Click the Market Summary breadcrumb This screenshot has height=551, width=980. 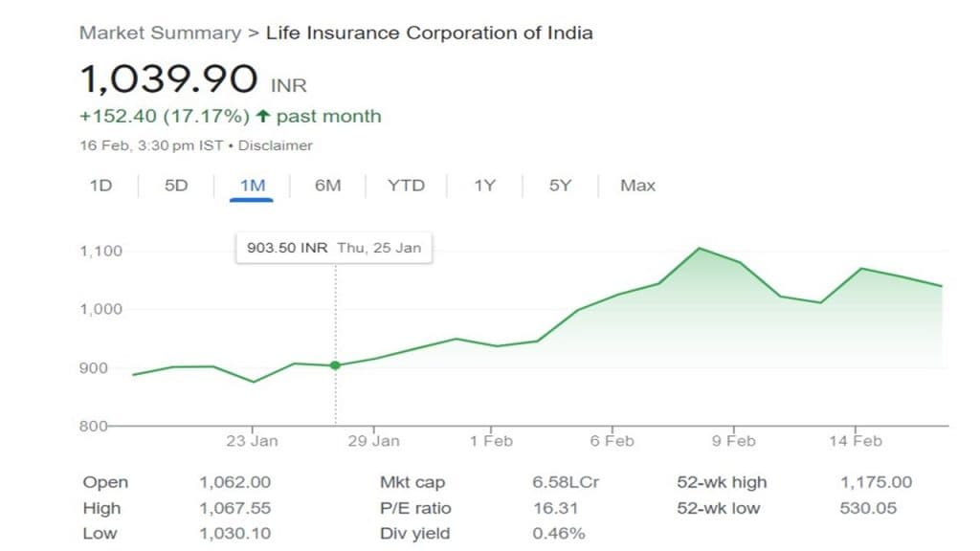(160, 33)
